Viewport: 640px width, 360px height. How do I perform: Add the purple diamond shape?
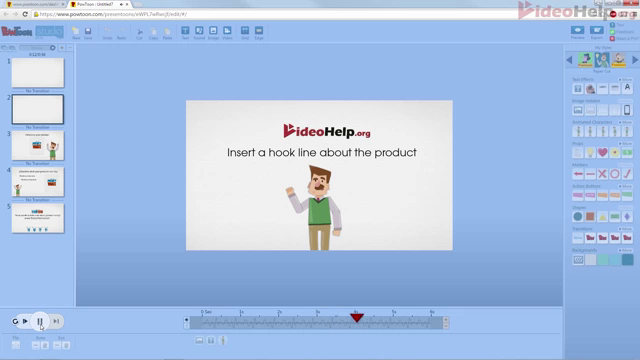coord(627,217)
